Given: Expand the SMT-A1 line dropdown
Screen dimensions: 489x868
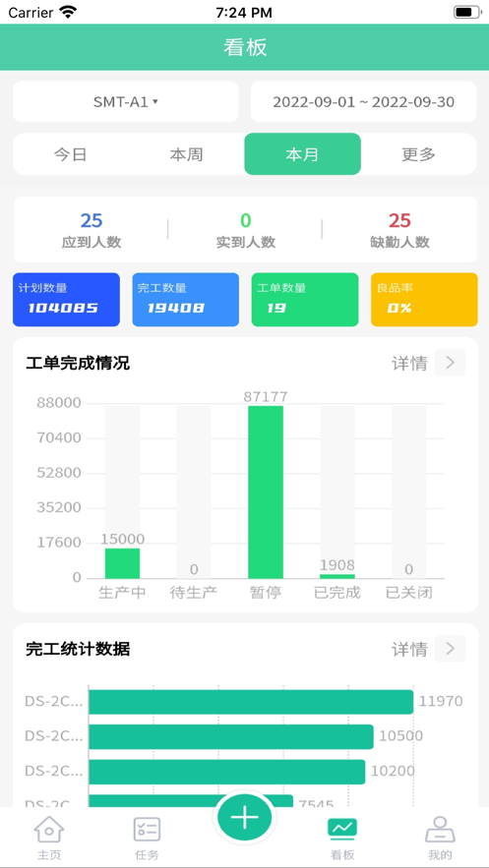Looking at the screenshot, I should click(x=126, y=101).
